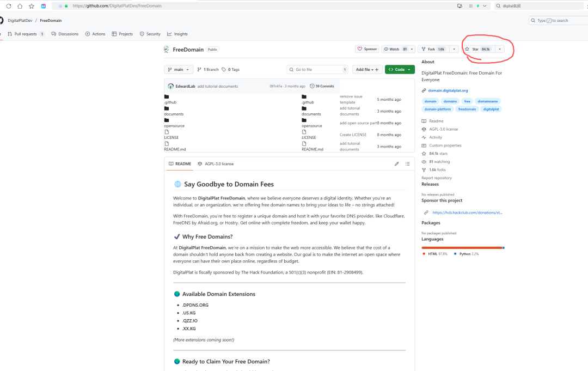Click the Go to file search field
The image size is (588, 371).
point(317,70)
